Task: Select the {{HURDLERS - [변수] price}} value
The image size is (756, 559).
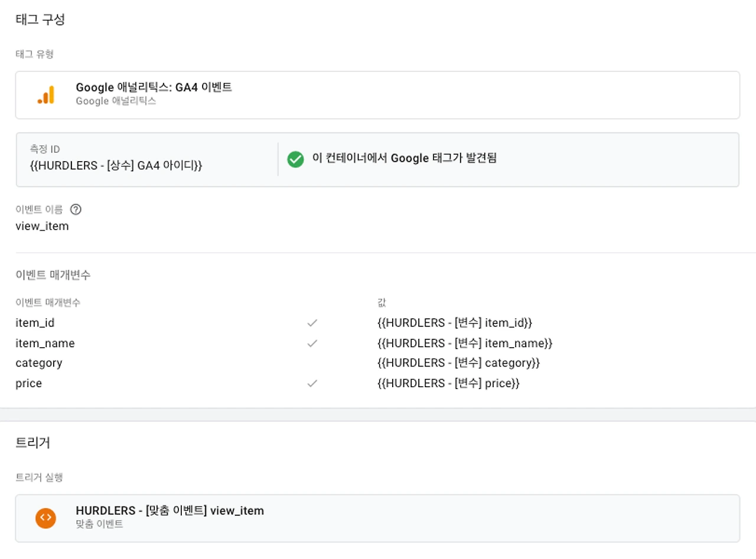Action: pyautogui.click(x=448, y=383)
